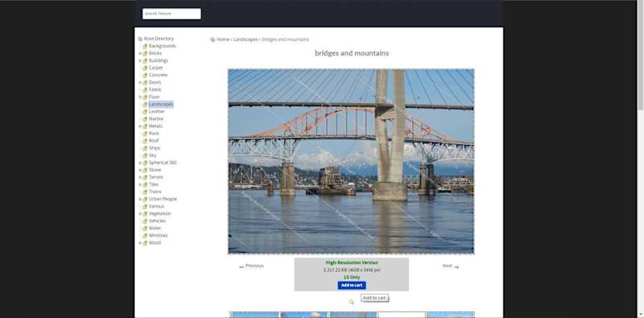Click the '15 Only' price text
644x318 pixels.
click(x=352, y=277)
